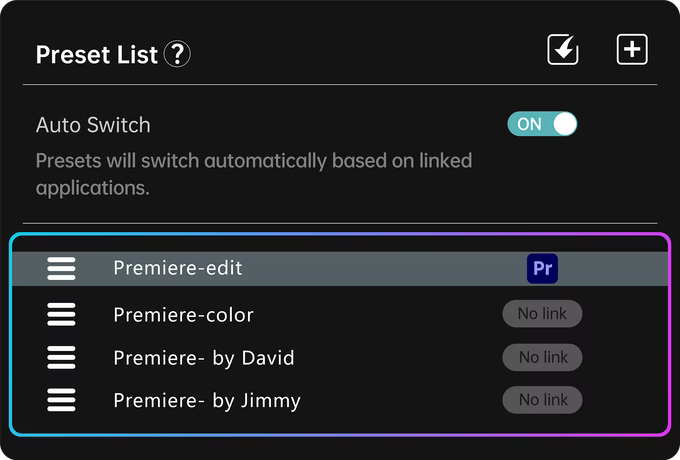Screen dimensions: 680x460
Task: Click the import preset icon
Action: tap(563, 50)
